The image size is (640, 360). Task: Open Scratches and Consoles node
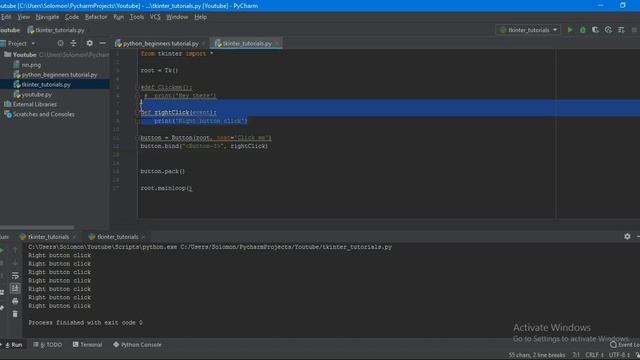pos(43,114)
